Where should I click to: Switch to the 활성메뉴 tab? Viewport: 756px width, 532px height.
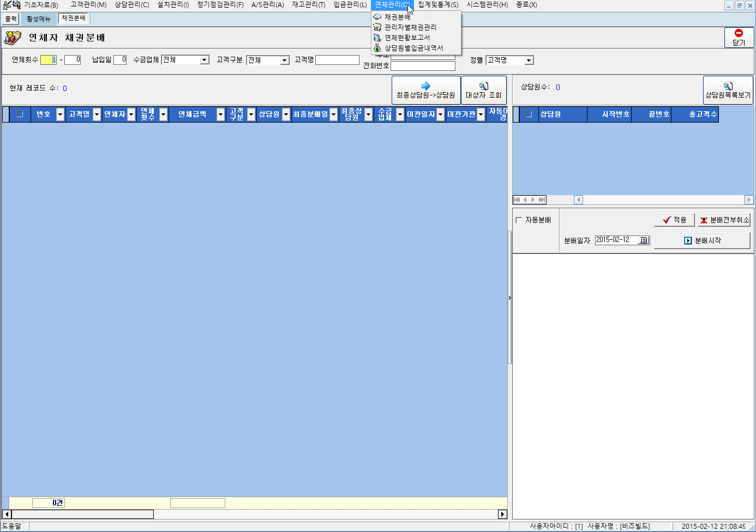tap(38, 19)
